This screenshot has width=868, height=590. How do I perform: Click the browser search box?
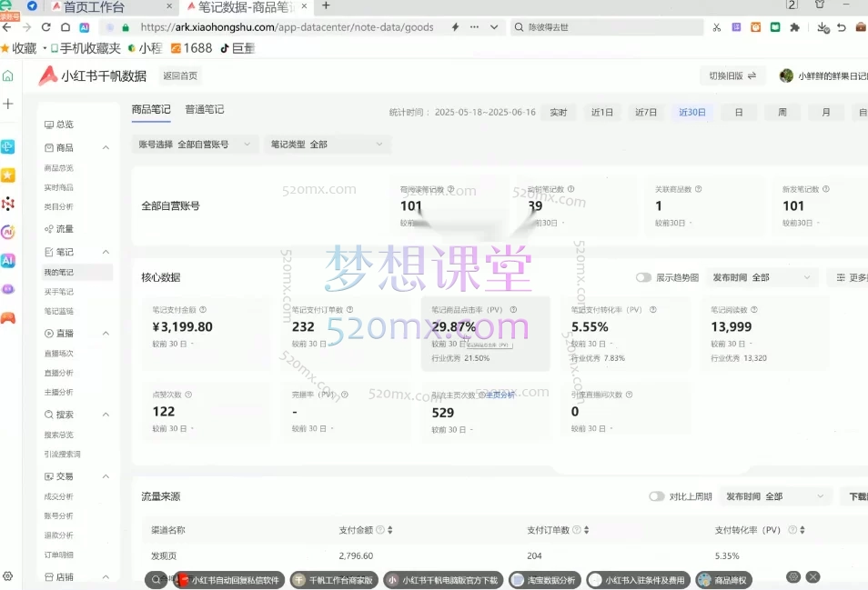tap(608, 27)
